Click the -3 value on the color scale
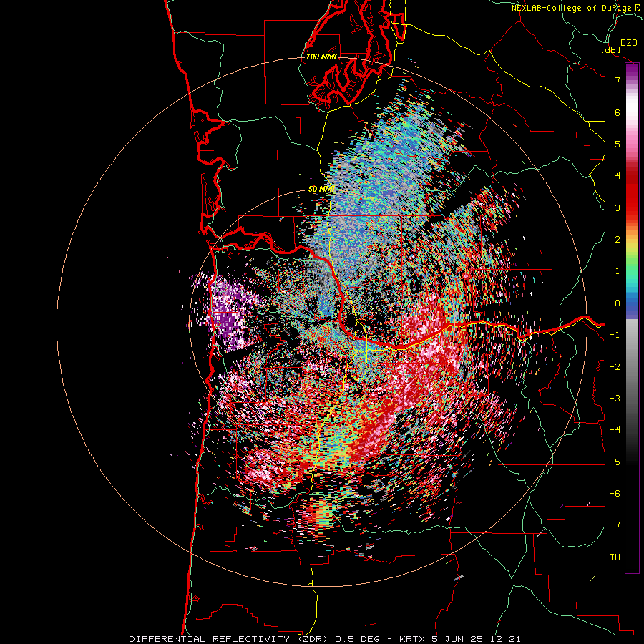This screenshot has height=644, width=644. click(615, 399)
